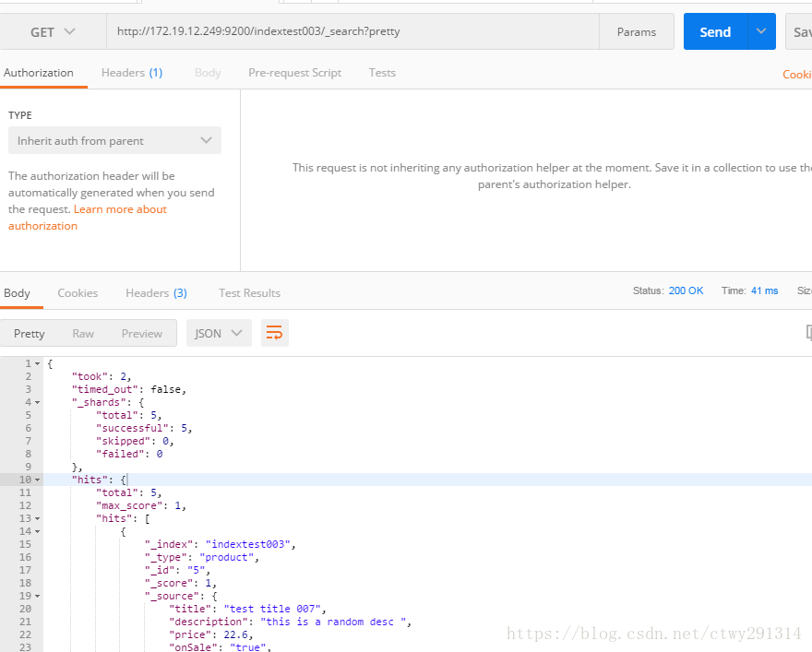Collapse the "hits" array at line 13
812x652 pixels.
(x=37, y=518)
